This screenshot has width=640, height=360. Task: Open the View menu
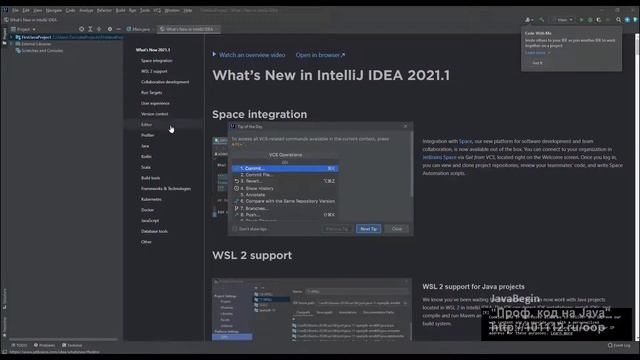coord(38,10)
